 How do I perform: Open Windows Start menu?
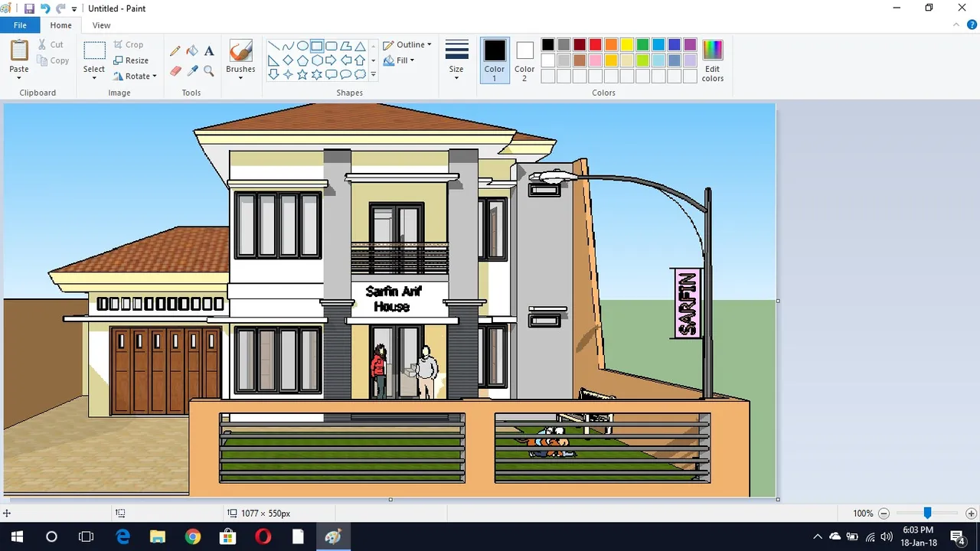(x=17, y=536)
